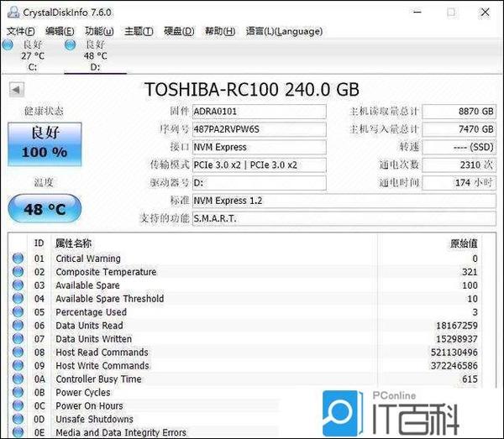The width and height of the screenshot is (504, 439).
Task: Click the interface field NVM Express
Action: tap(260, 147)
